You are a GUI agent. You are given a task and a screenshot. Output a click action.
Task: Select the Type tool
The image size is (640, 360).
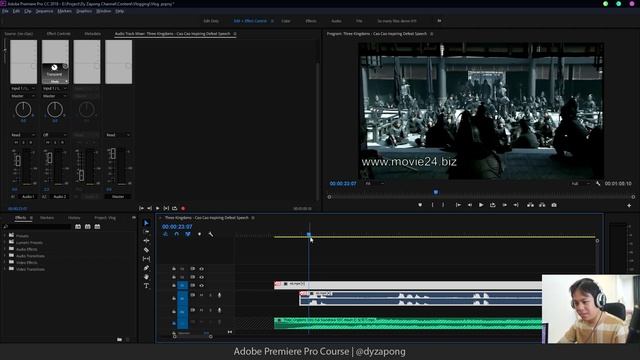click(146, 286)
